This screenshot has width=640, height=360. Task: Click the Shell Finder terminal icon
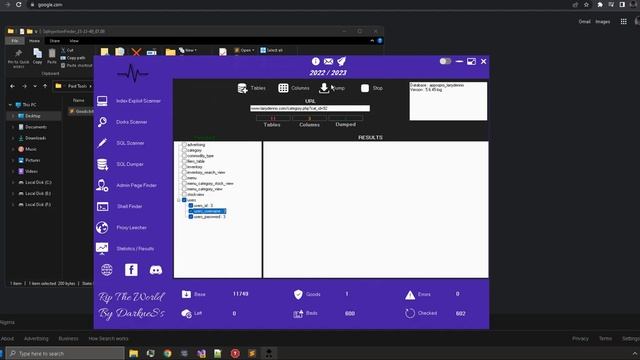[102, 207]
